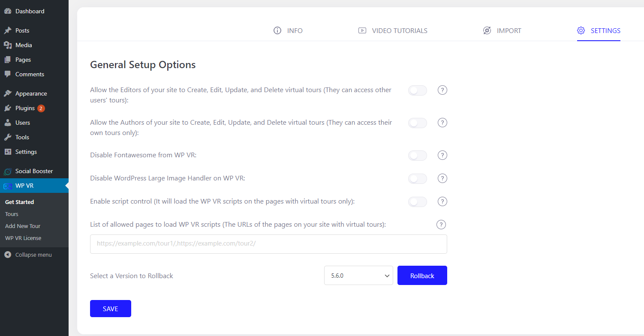Click the SAVE button

point(111,309)
